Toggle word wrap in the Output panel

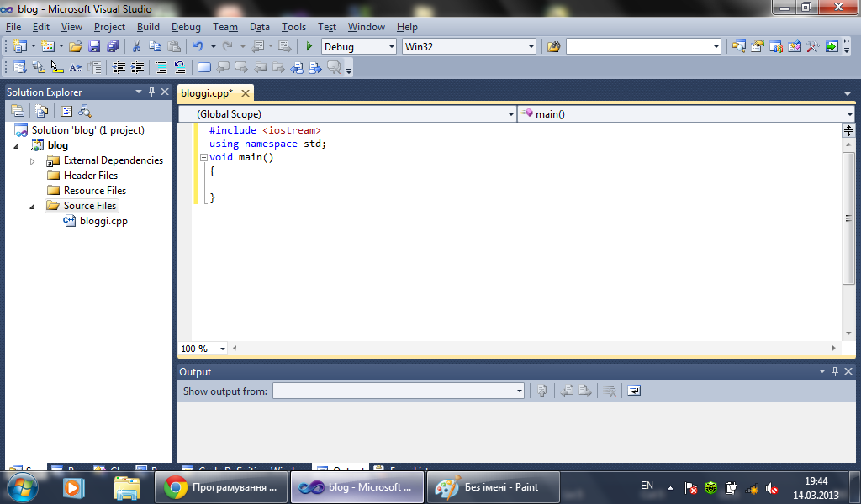pos(634,391)
